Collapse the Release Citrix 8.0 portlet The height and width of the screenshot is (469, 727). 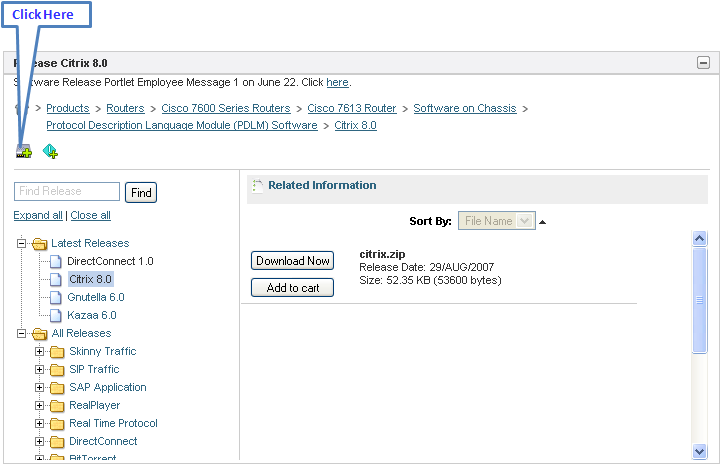pyautogui.click(x=703, y=63)
